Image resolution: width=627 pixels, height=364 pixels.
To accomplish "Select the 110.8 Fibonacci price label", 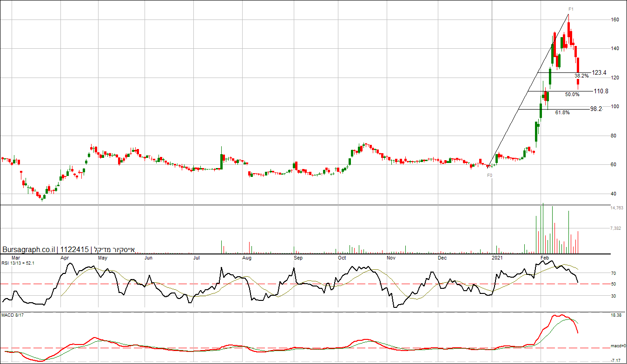I will 601,91.
